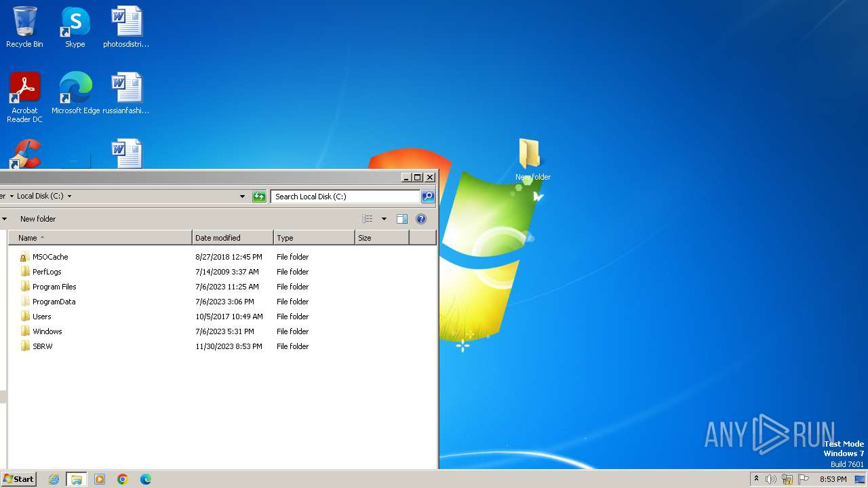868x488 pixels.
Task: Click the 8/27/2018 12:45 PM date
Action: pyautogui.click(x=229, y=257)
